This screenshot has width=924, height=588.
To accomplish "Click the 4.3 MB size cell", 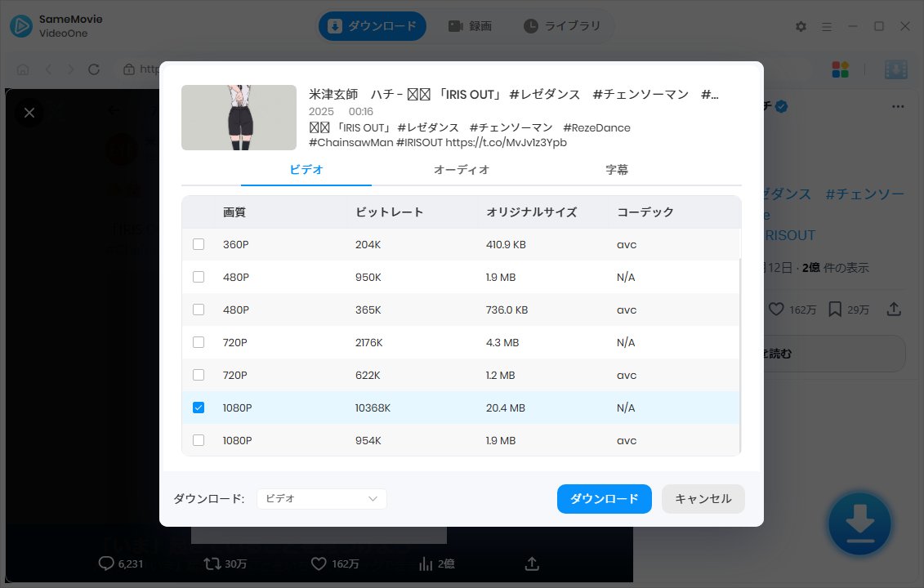I will click(502, 342).
